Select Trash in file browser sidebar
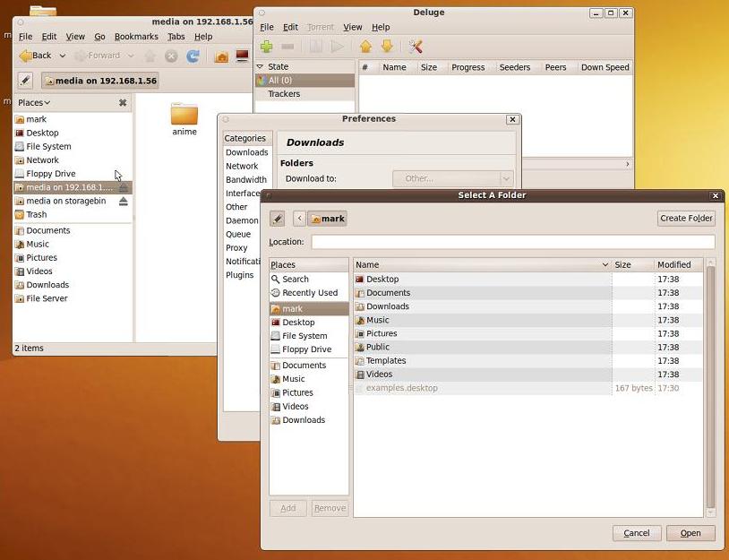 click(x=73, y=214)
